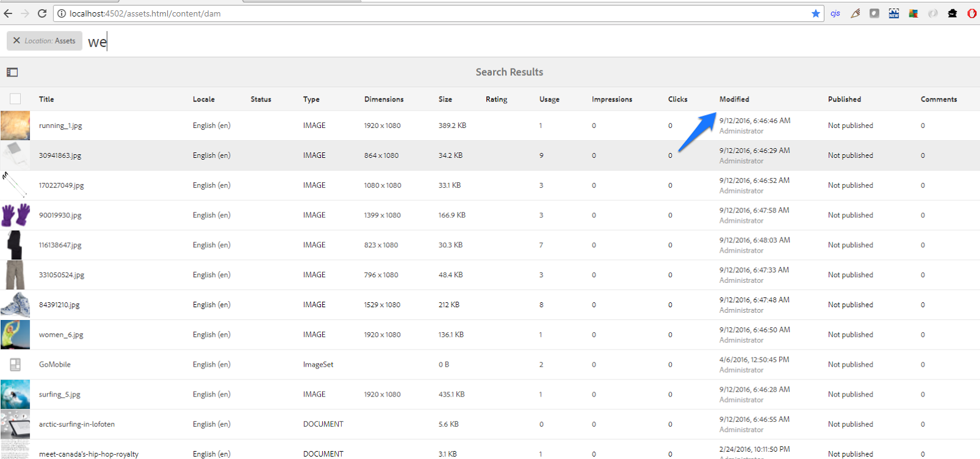Open the 84391210.jpg title
This screenshot has width=980, height=459.
(x=59, y=305)
